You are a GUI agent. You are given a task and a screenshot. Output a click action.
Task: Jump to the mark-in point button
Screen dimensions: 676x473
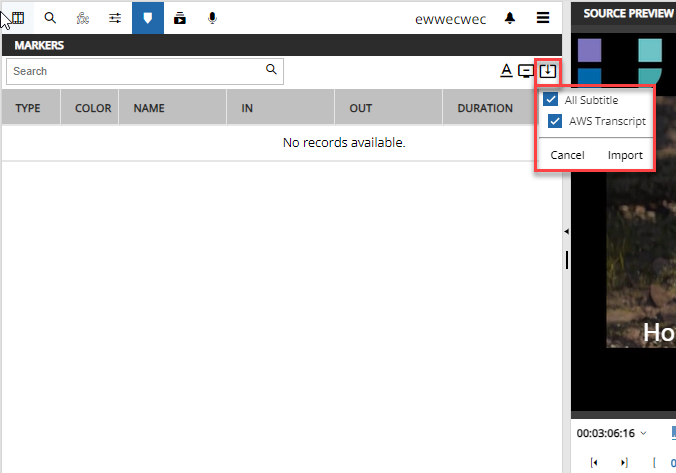click(x=594, y=462)
